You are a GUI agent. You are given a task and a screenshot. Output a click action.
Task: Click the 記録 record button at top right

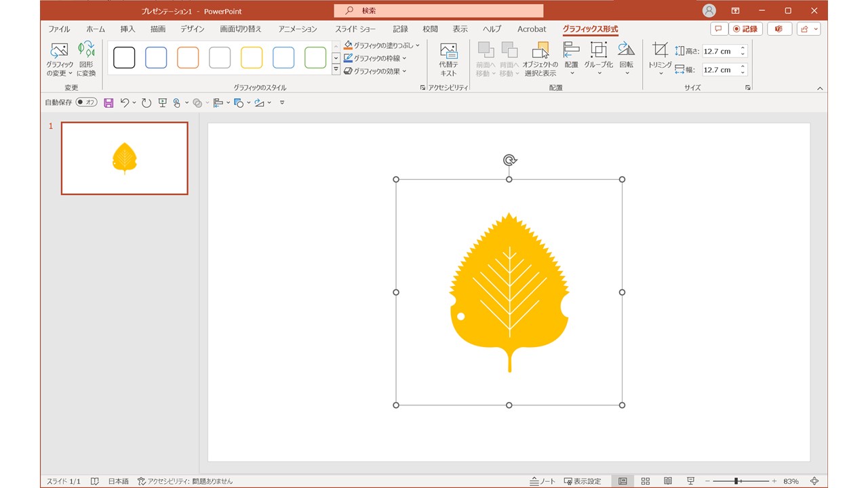[x=745, y=29]
